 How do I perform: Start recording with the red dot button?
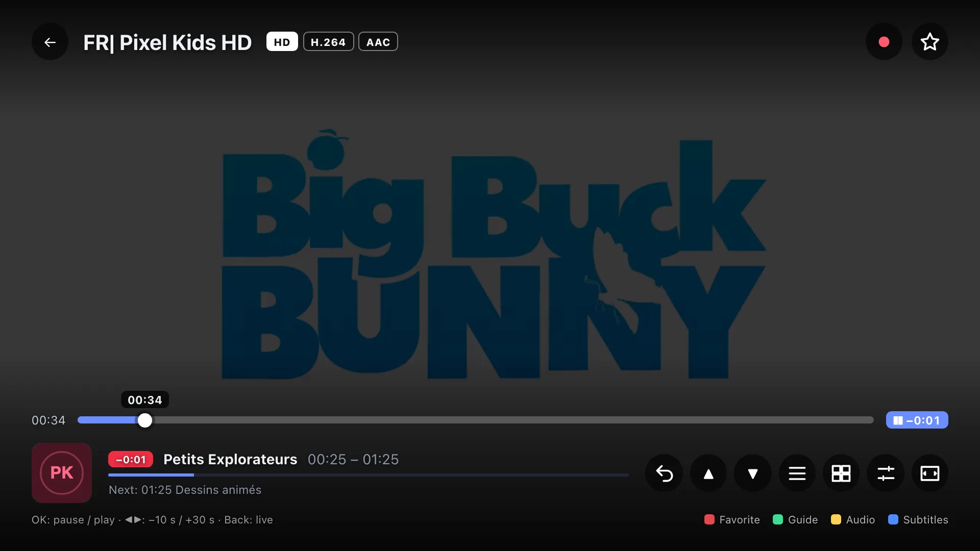point(884,42)
